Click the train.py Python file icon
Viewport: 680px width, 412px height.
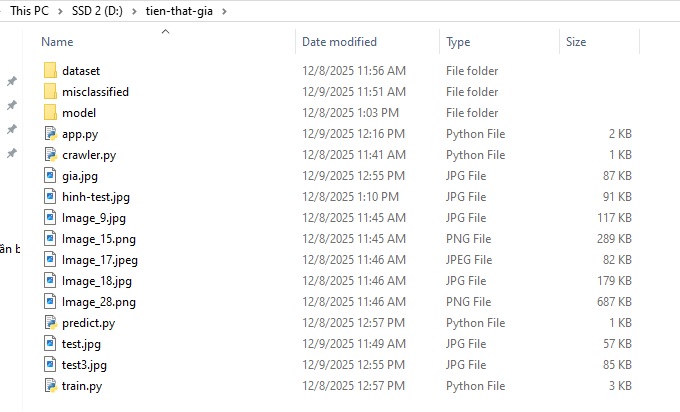pos(51,386)
